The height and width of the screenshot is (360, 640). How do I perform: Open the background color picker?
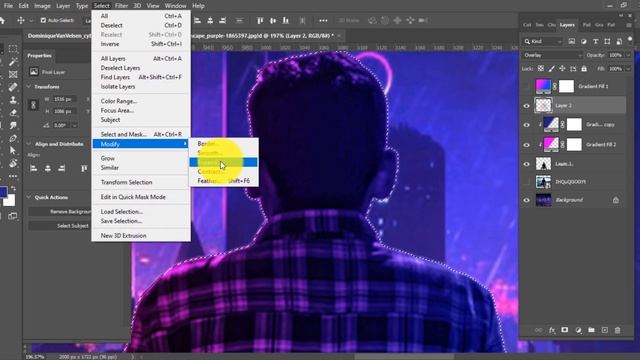pyautogui.click(x=11, y=201)
